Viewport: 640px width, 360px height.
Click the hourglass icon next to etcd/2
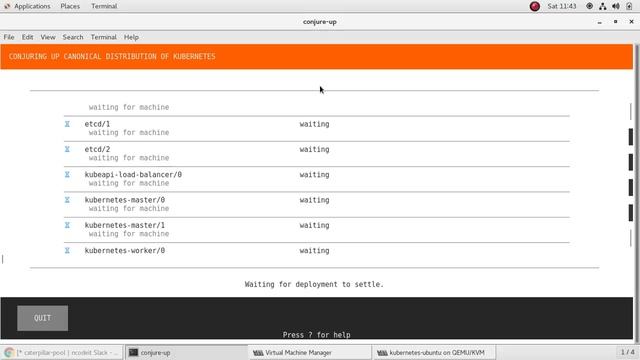point(67,149)
